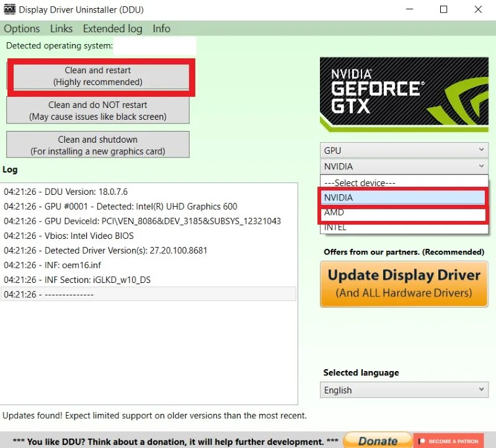Click the detected operating system field

pos(154,46)
